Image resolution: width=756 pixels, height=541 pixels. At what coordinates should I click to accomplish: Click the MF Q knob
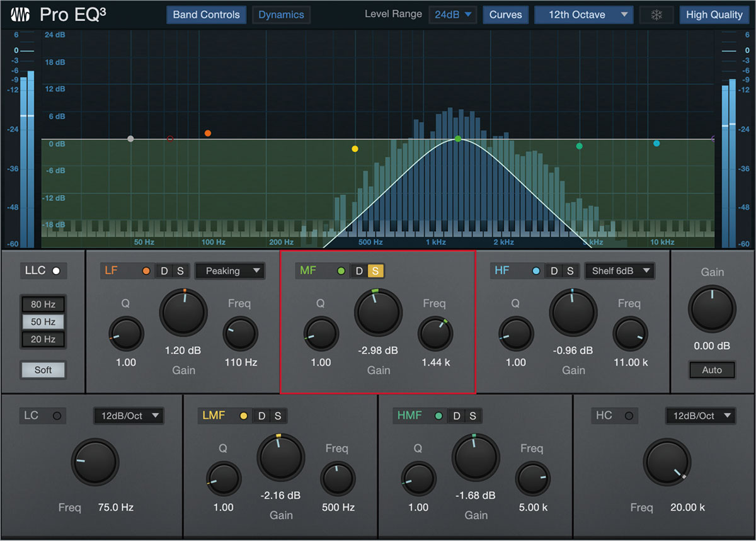[321, 334]
